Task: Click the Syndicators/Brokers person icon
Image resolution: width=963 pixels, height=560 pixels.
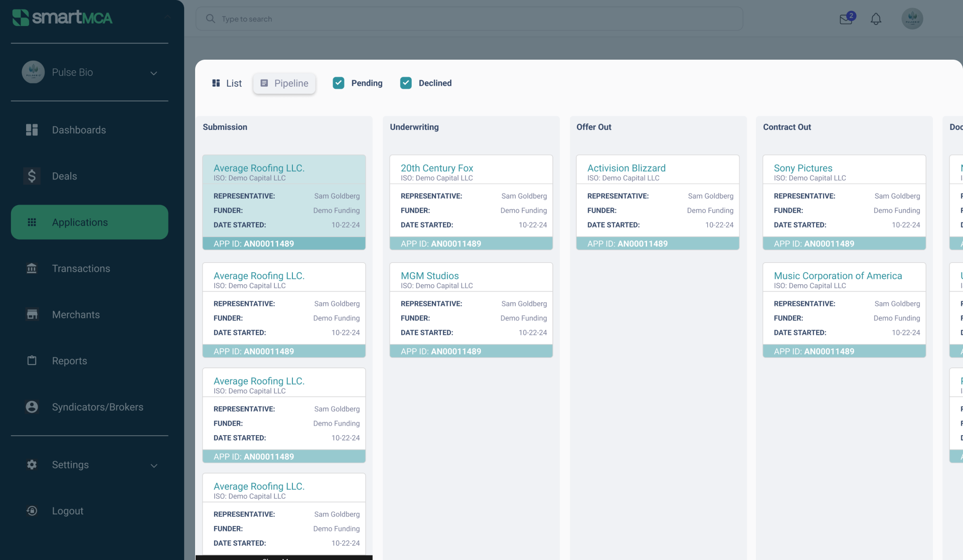Action: coord(32,407)
